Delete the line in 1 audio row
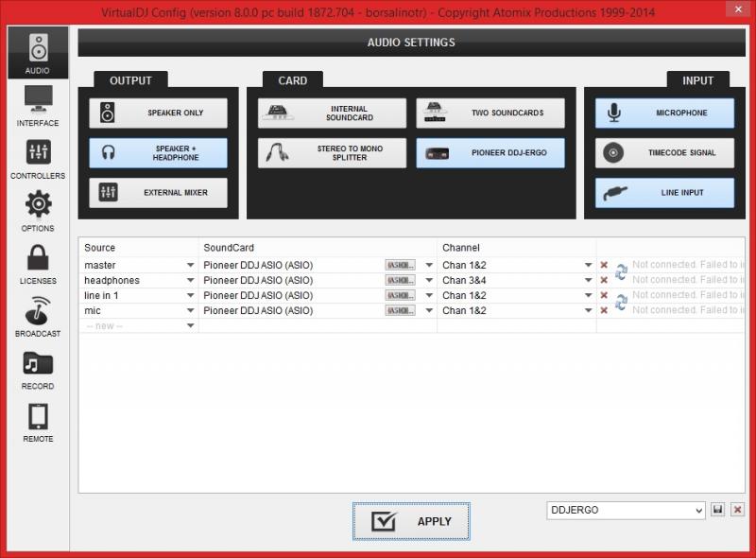Image resolution: width=756 pixels, height=558 pixels. 604,295
